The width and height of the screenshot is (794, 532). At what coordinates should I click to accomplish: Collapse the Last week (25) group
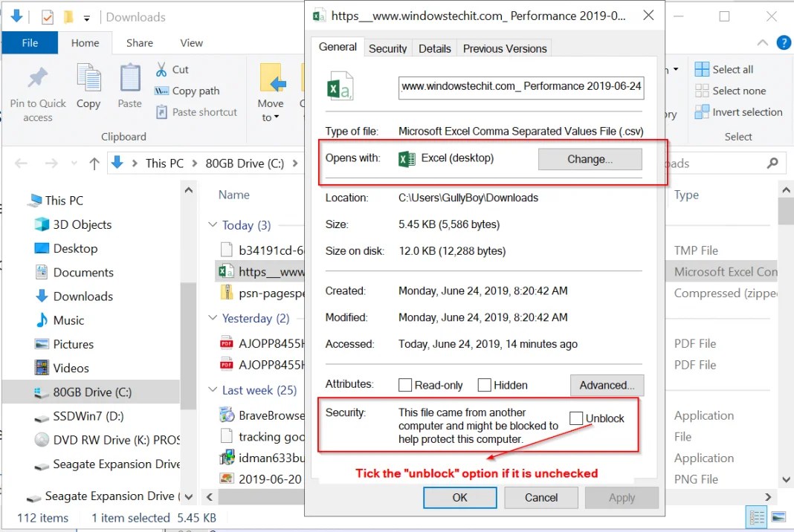(x=213, y=389)
